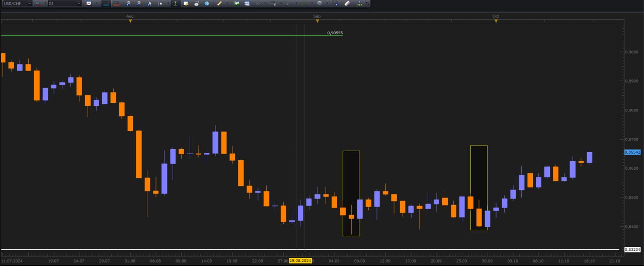The height and width of the screenshot is (266, 644).
Task: Select the yellow ruler measure tool
Action: coord(219,3)
